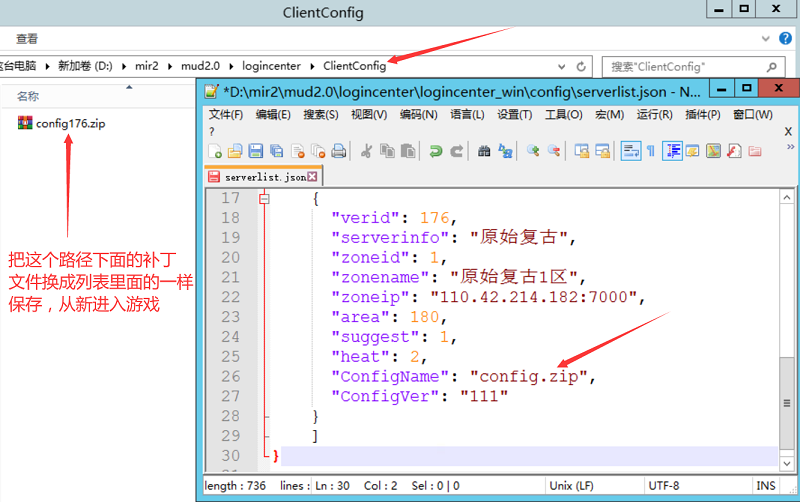Close the document with the menu-bar X
Screen dimensions: 800x502
[788, 132]
